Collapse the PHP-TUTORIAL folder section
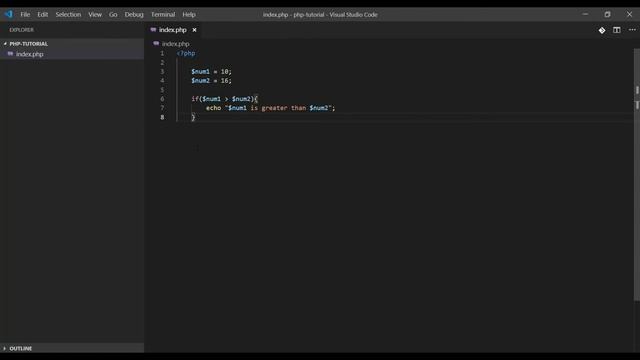Image resolution: width=640 pixels, height=360 pixels. pos(72,44)
